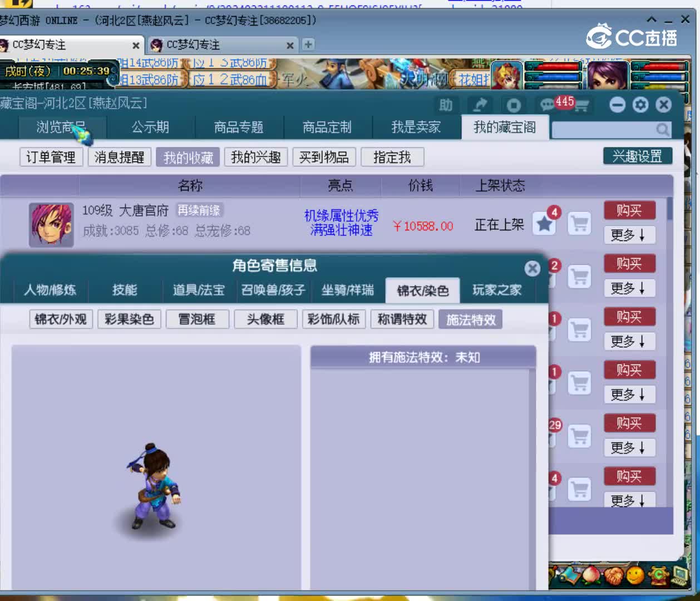
Task: Open 更多 dropdown for 大唐官府 listing
Action: pyautogui.click(x=629, y=235)
